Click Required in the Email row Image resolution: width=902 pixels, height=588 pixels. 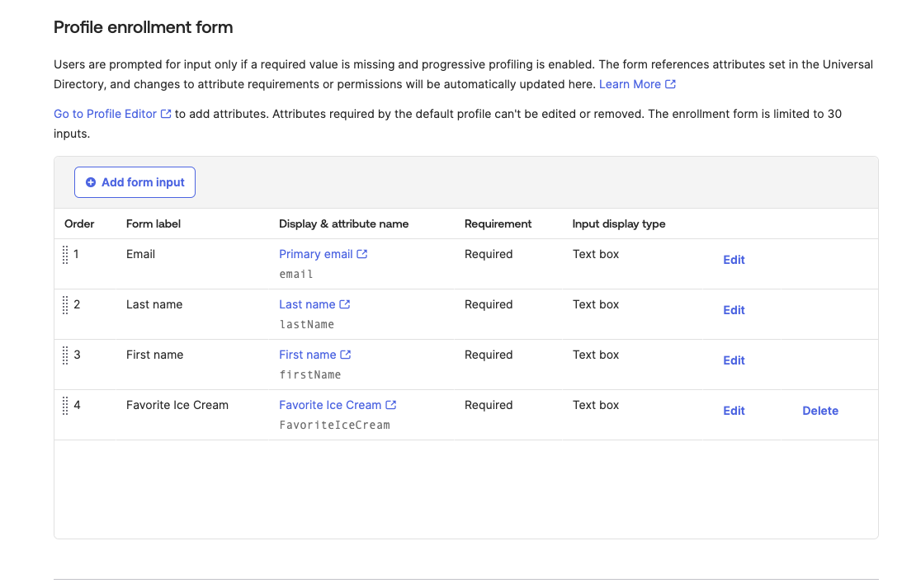[x=489, y=254]
